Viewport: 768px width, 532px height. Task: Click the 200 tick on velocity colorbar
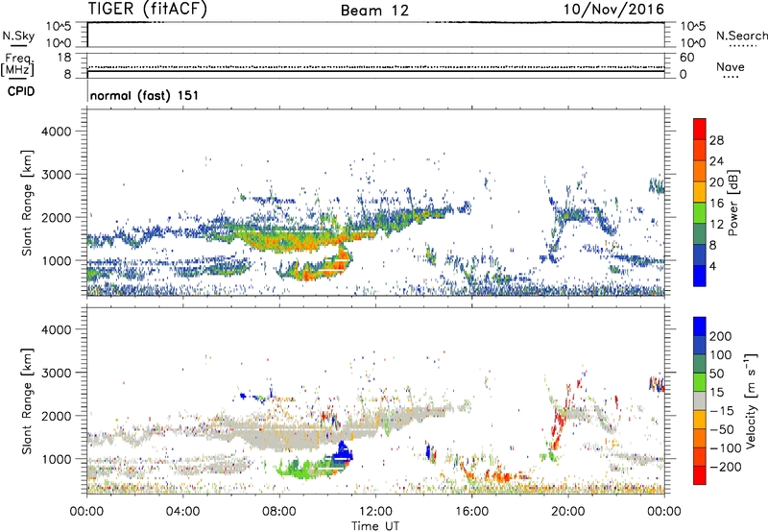point(721,336)
